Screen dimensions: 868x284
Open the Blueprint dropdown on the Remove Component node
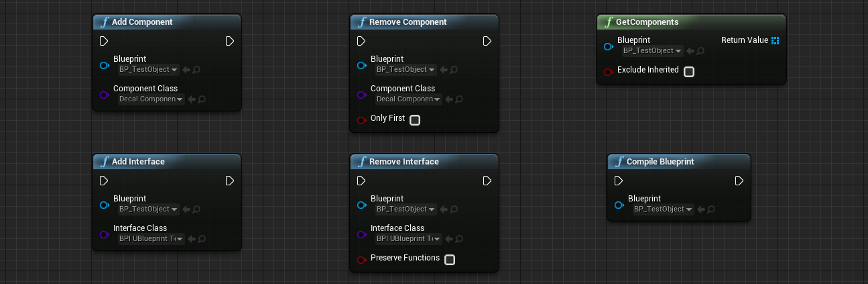[x=406, y=70]
